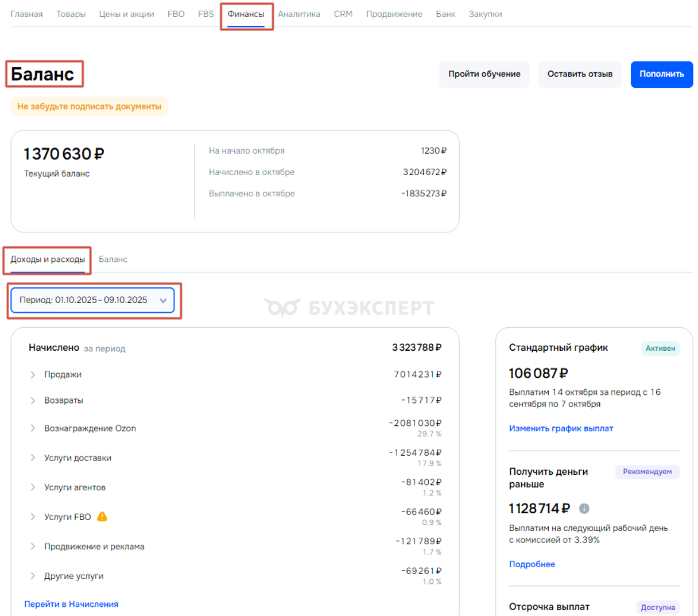This screenshot has width=698, height=616.
Task: Follow the Перейти в Начисления link
Action: click(x=71, y=604)
